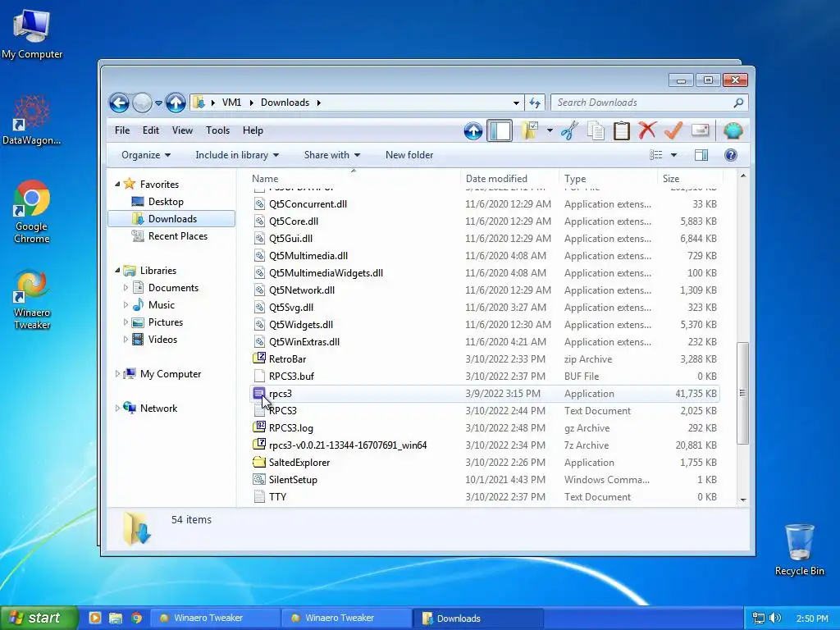Click the Change your view icon
Viewport: 840px width, 630px height.
(x=656, y=155)
